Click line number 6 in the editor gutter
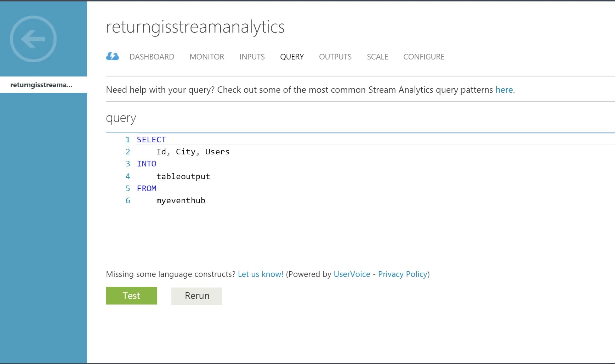 [128, 200]
